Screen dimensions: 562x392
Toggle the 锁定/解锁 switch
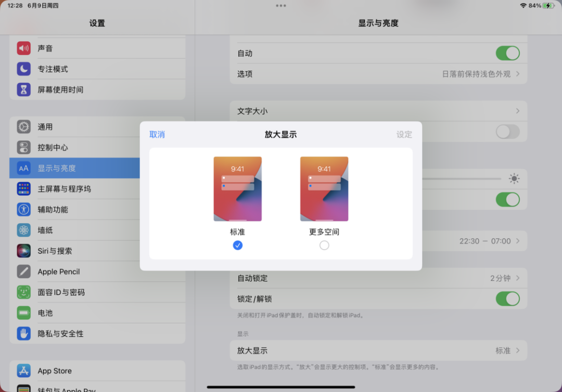point(507,299)
